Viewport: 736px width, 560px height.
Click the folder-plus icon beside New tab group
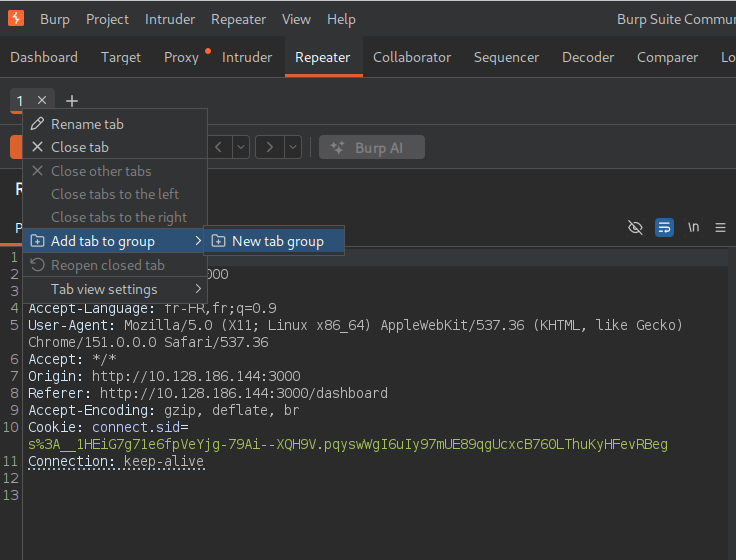(x=218, y=241)
